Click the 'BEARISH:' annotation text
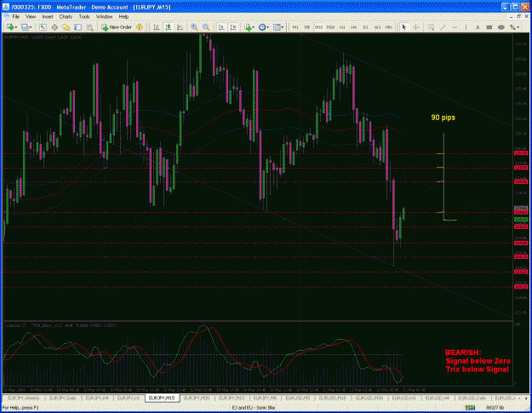The width and height of the screenshot is (532, 413). [x=463, y=353]
